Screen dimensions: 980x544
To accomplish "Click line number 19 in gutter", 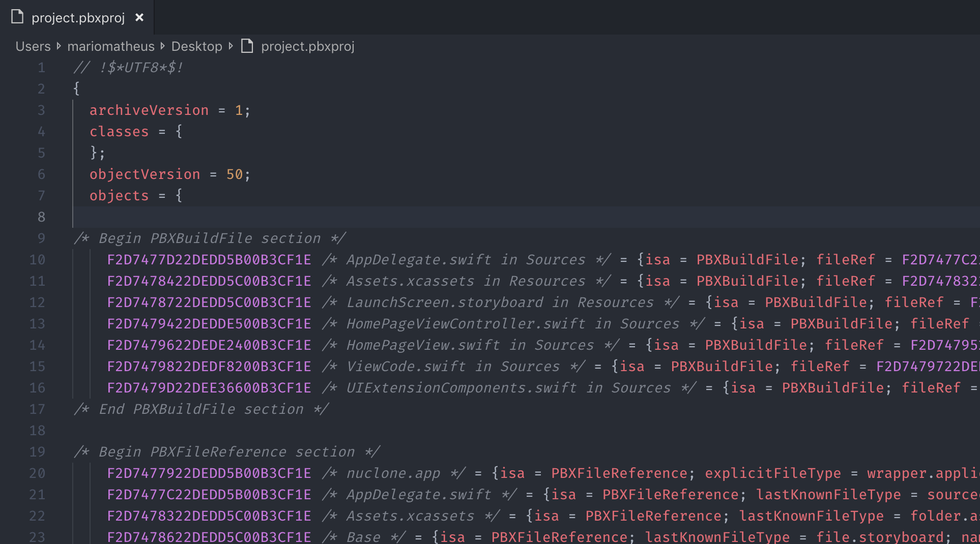I will tap(37, 452).
